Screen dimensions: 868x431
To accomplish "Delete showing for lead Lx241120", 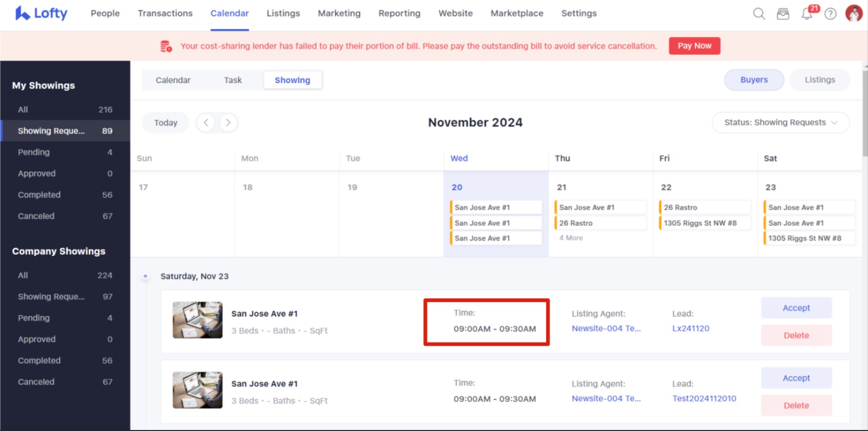I will [x=796, y=335].
